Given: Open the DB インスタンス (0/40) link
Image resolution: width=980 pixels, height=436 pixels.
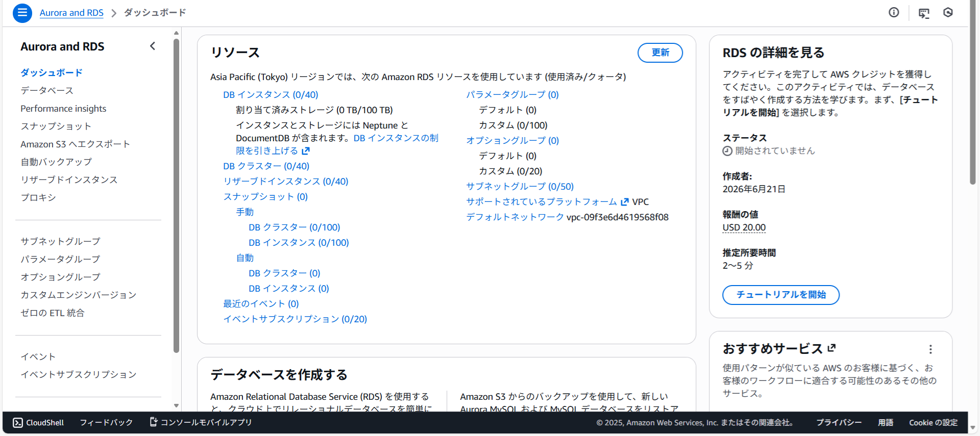Looking at the screenshot, I should [271, 95].
